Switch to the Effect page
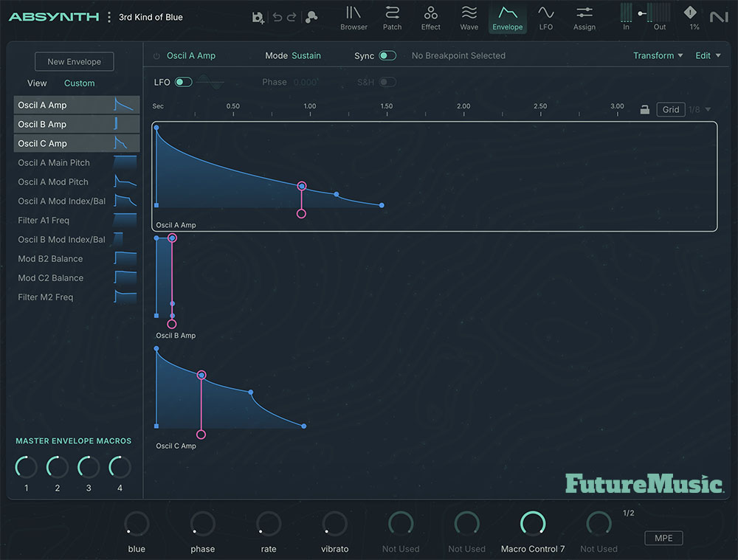Image resolution: width=738 pixels, height=560 pixels. (x=430, y=18)
